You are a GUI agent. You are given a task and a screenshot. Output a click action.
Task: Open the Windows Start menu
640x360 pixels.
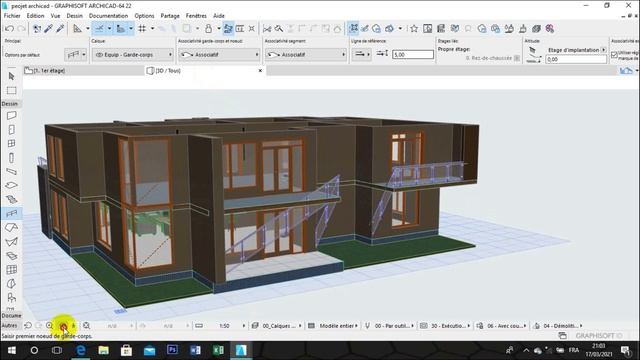click(11, 350)
